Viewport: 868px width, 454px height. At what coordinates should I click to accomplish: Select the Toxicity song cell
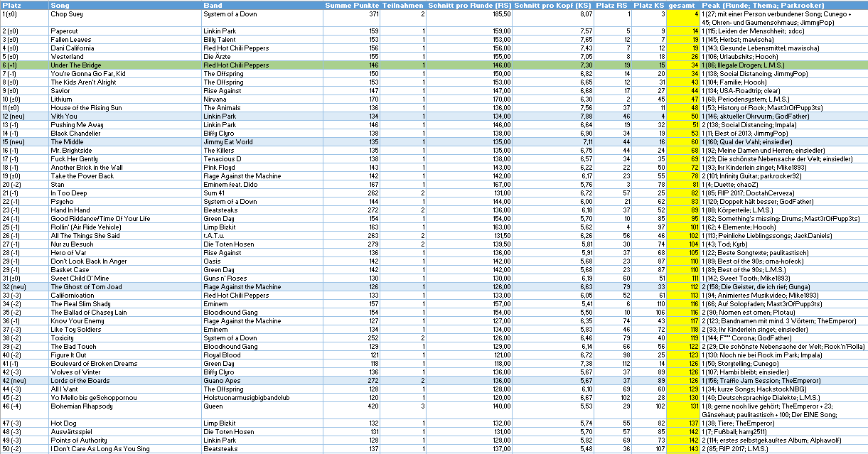pyautogui.click(x=125, y=338)
